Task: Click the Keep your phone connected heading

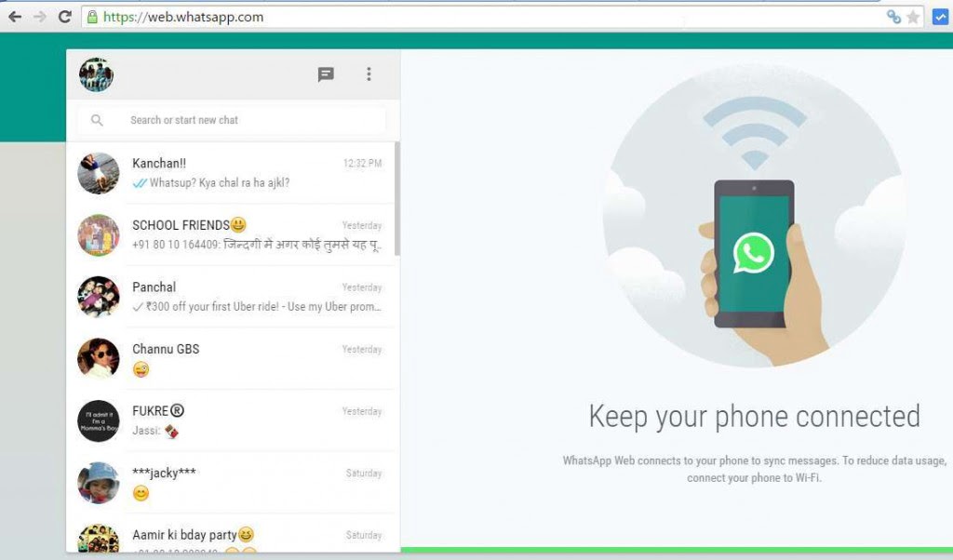Action: pyautogui.click(x=754, y=417)
